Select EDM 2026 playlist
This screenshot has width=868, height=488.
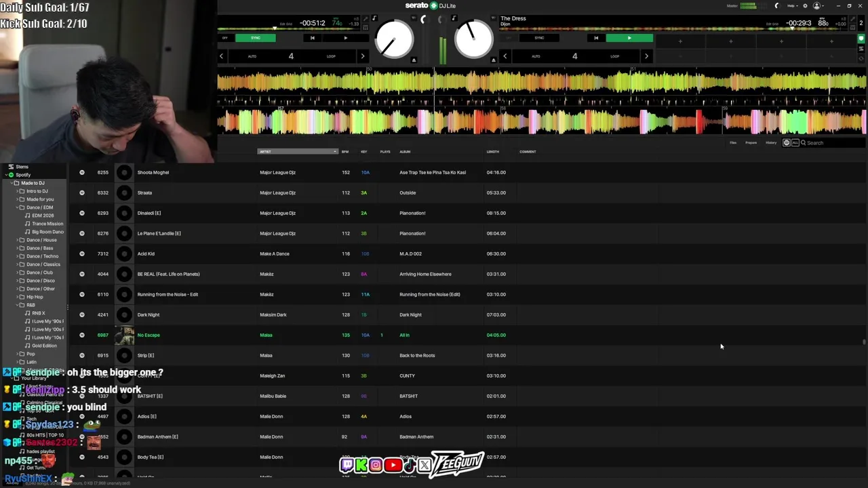[x=43, y=216]
